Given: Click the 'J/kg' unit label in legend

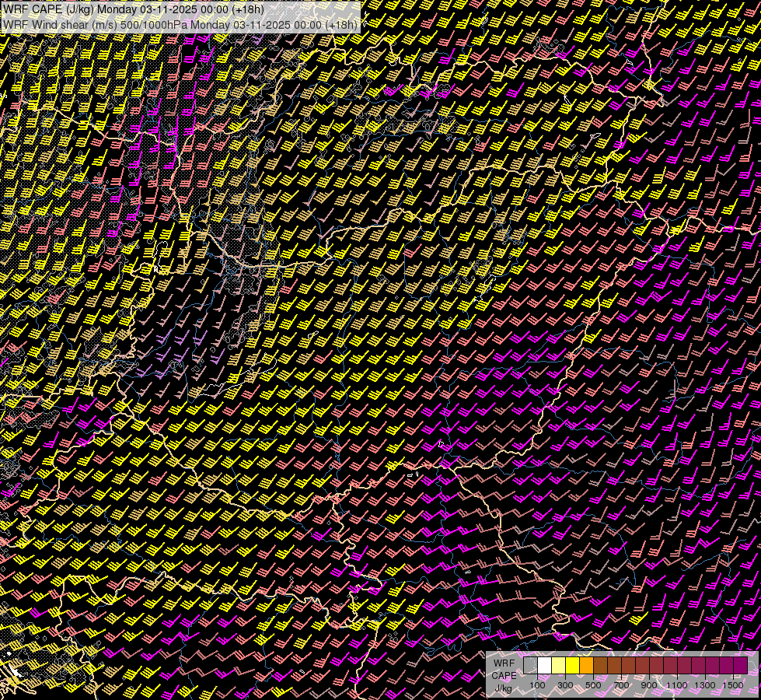Looking at the screenshot, I should (504, 688).
